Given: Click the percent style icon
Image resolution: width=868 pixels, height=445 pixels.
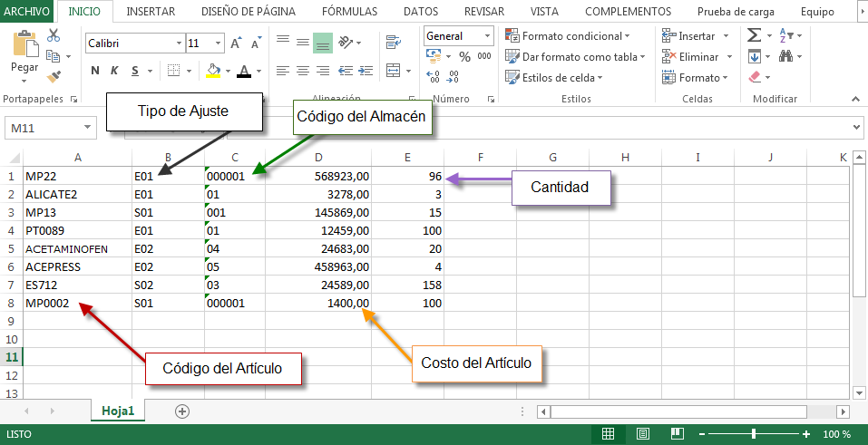Looking at the screenshot, I should [x=464, y=56].
